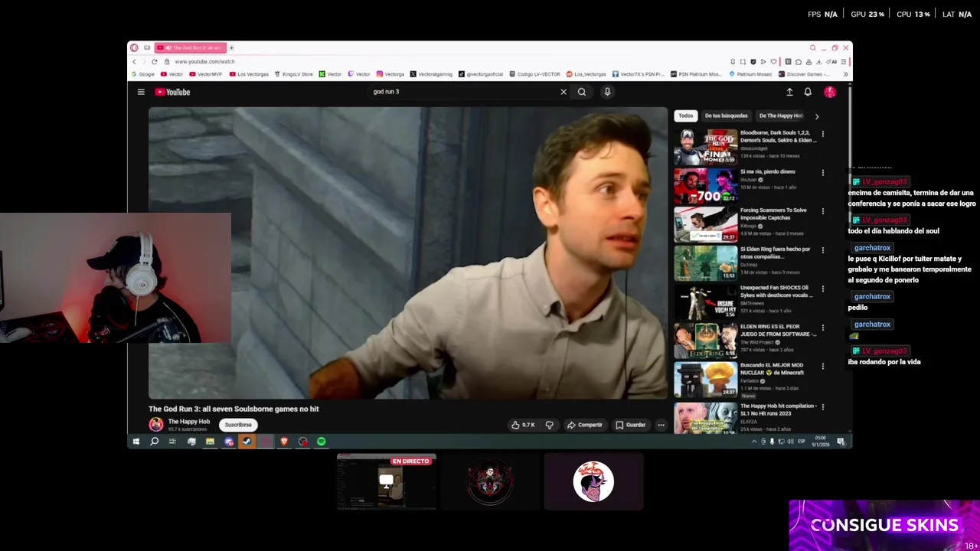Screen dimensions: 980x551
Task: Share the video via Compartir
Action: point(585,425)
